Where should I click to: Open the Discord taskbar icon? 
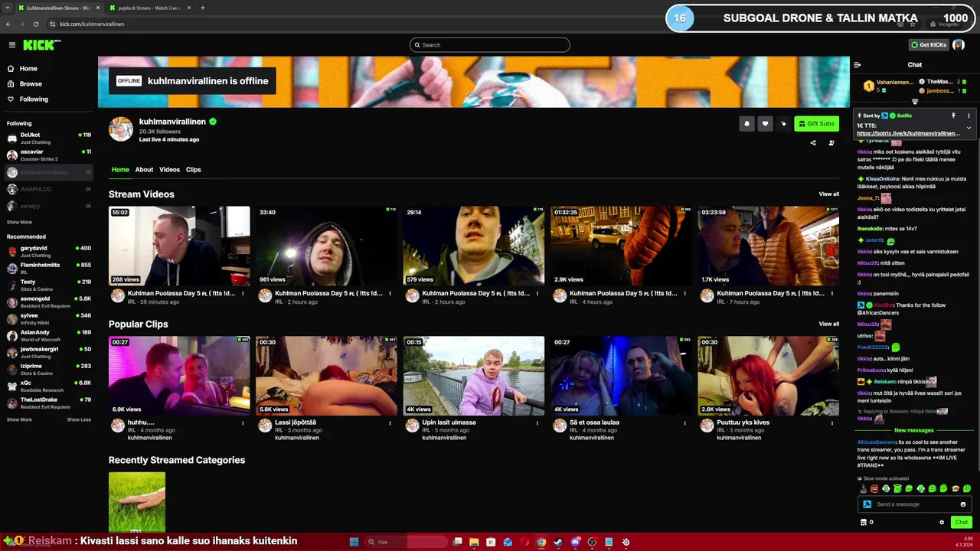[575, 542]
